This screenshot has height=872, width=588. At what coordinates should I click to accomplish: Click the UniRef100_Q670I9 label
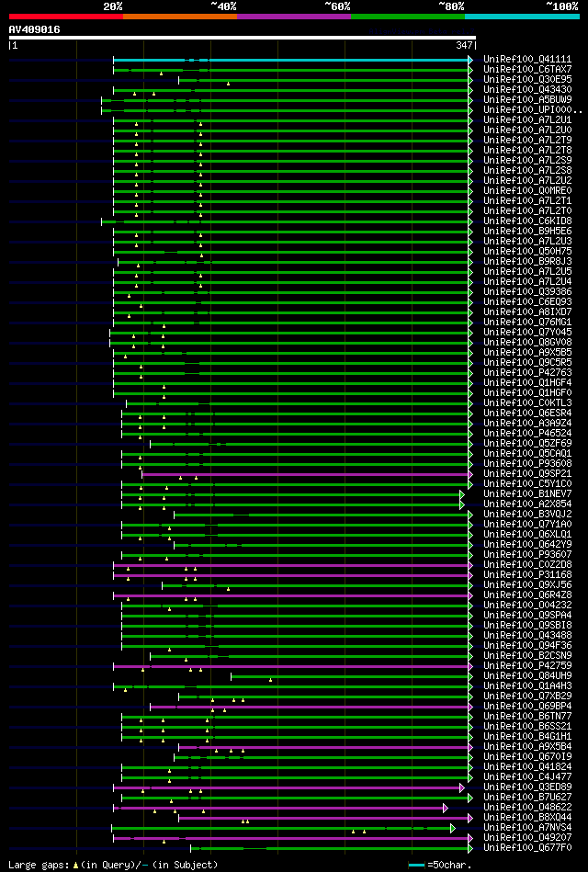point(527,756)
